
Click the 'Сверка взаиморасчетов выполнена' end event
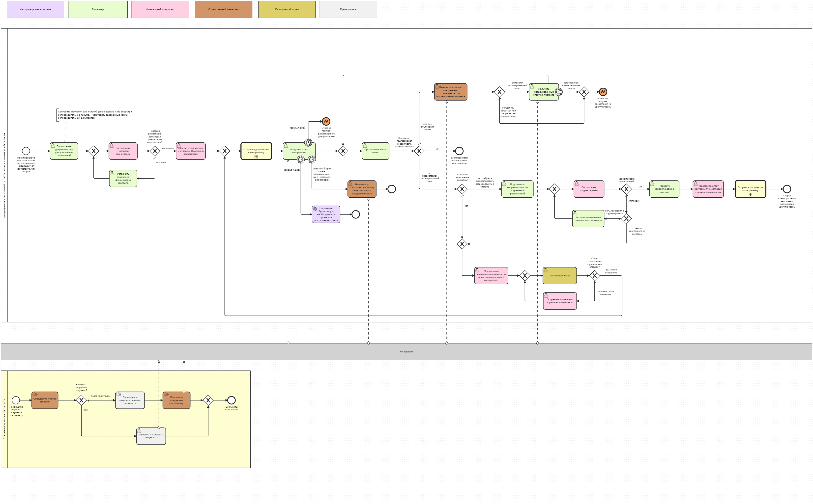tap(787, 189)
